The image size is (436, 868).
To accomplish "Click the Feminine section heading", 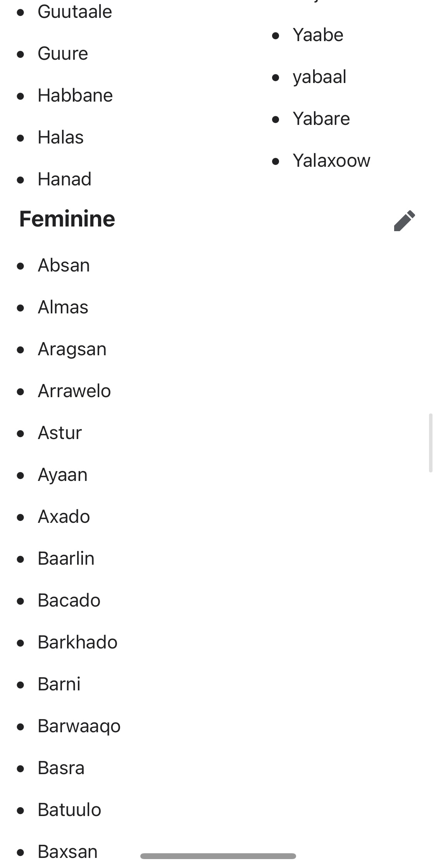I will [x=67, y=219].
